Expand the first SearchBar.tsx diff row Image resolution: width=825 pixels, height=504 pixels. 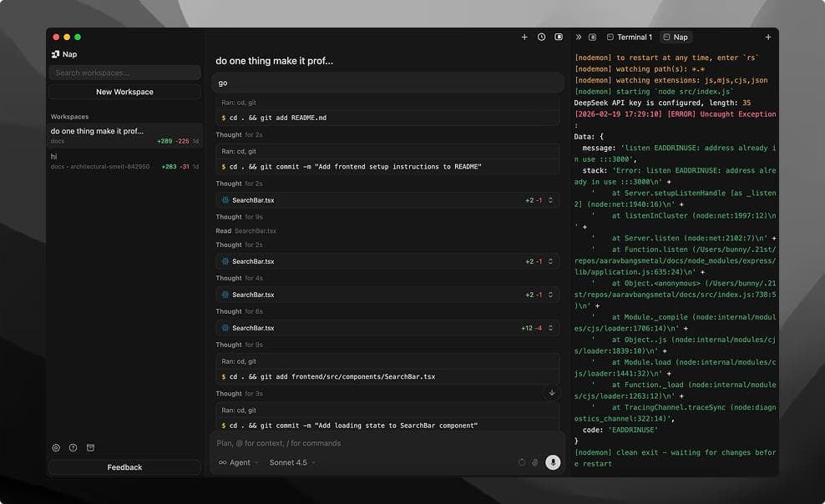(550, 200)
